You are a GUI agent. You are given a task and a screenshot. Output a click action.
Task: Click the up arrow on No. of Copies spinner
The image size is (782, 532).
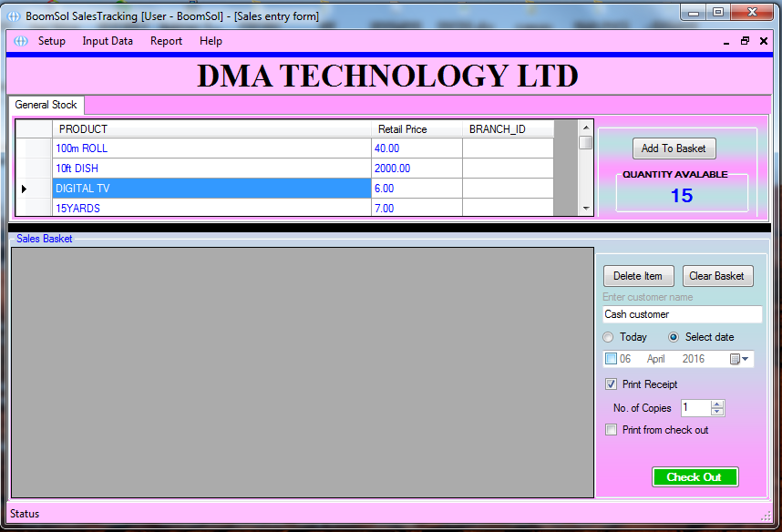click(x=716, y=404)
